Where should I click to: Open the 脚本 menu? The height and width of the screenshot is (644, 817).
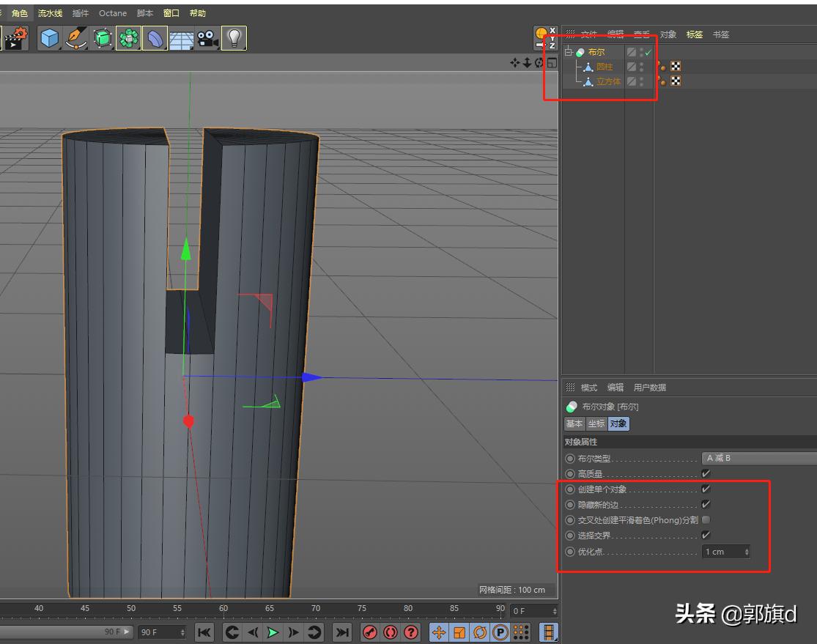click(145, 13)
